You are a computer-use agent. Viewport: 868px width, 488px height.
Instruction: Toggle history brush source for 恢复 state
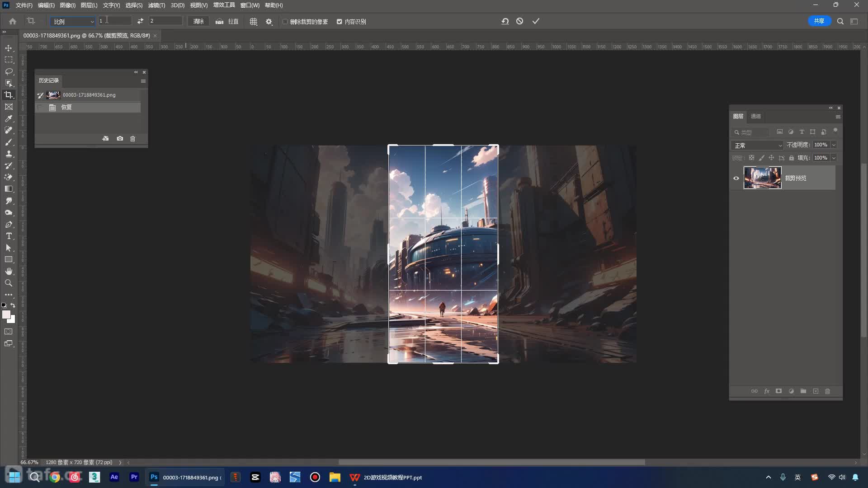(x=40, y=108)
